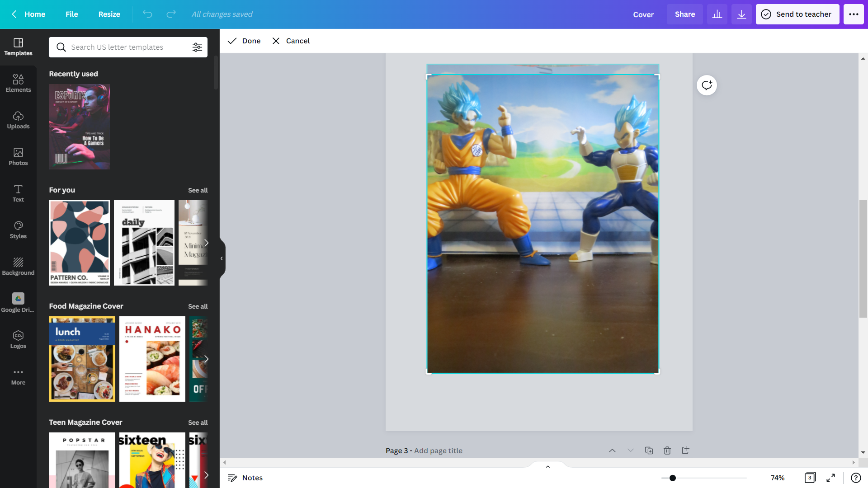Open the three-dots more menu in header
868x488 pixels.
854,14
